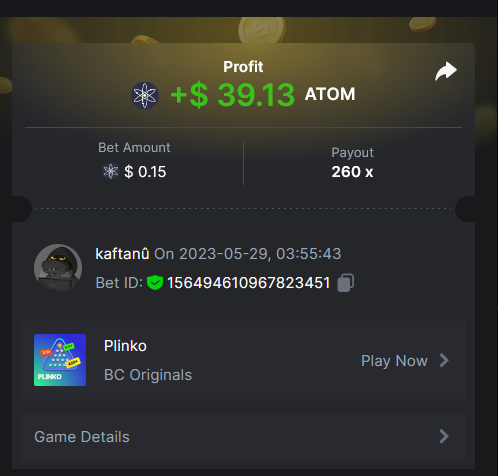Image resolution: width=498 pixels, height=476 pixels.
Task: Click the $ 0.15 bet amount
Action: pyautogui.click(x=145, y=172)
